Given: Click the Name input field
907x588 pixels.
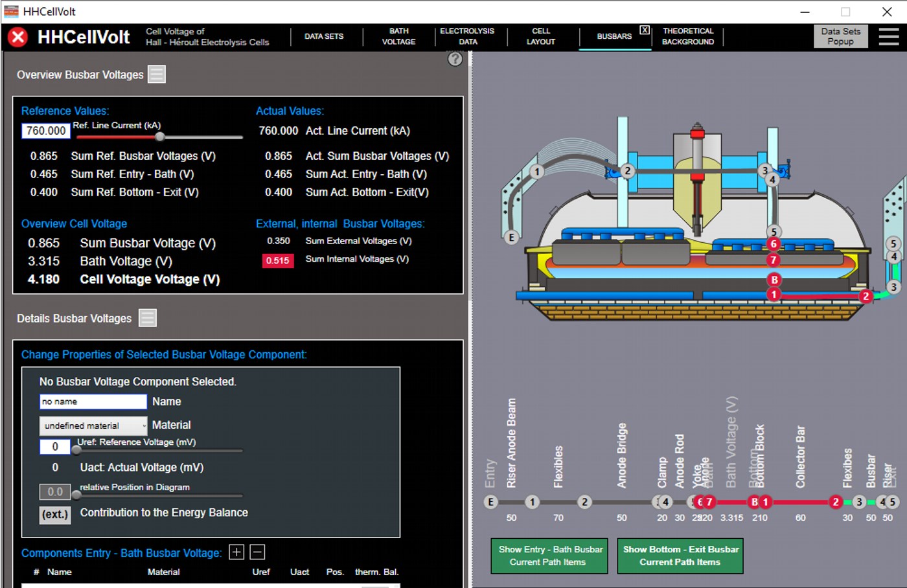Looking at the screenshot, I should [93, 401].
